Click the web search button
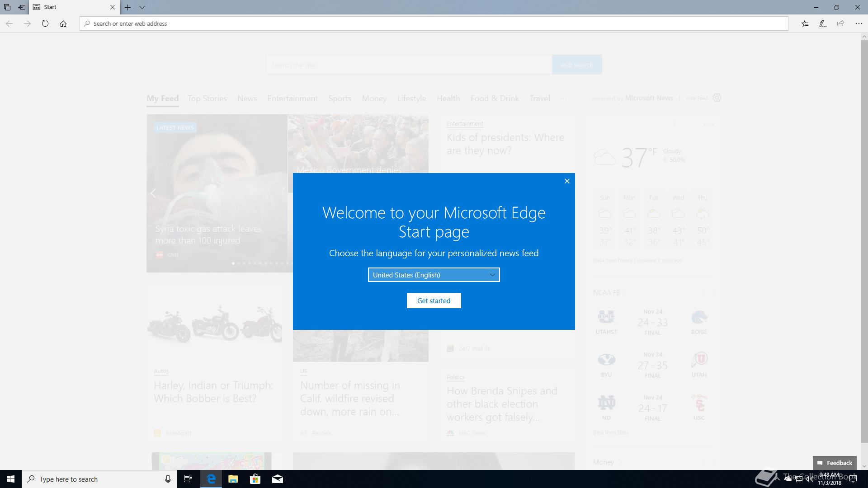868x488 pixels. click(577, 65)
